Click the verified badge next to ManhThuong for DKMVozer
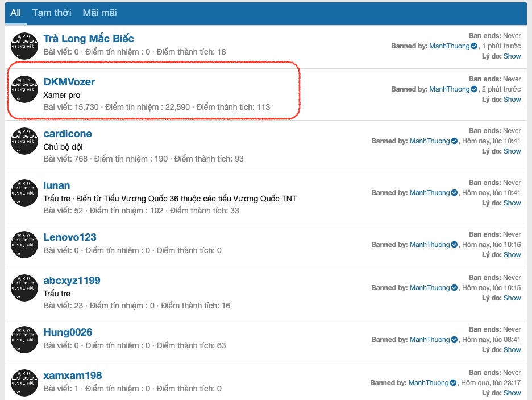 pos(474,89)
